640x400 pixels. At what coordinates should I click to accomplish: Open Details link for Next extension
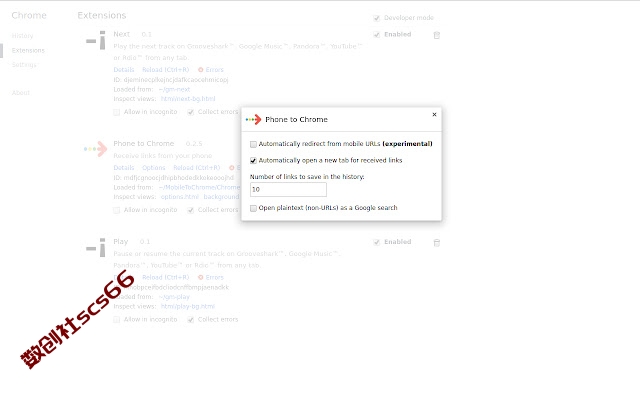pos(124,70)
